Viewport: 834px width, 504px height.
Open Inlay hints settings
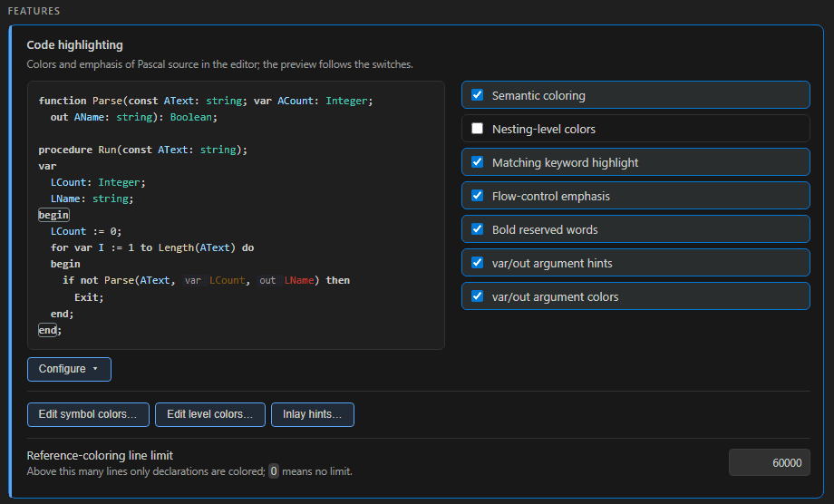coord(313,414)
